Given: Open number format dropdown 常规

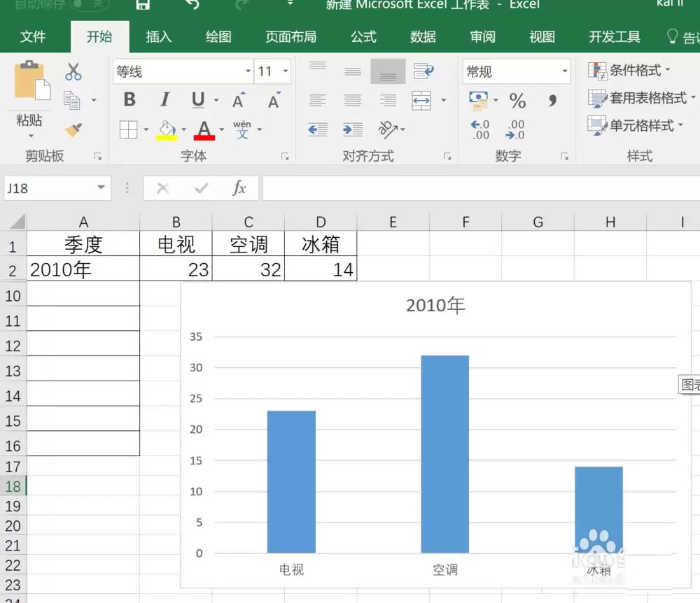Looking at the screenshot, I should pyautogui.click(x=565, y=71).
